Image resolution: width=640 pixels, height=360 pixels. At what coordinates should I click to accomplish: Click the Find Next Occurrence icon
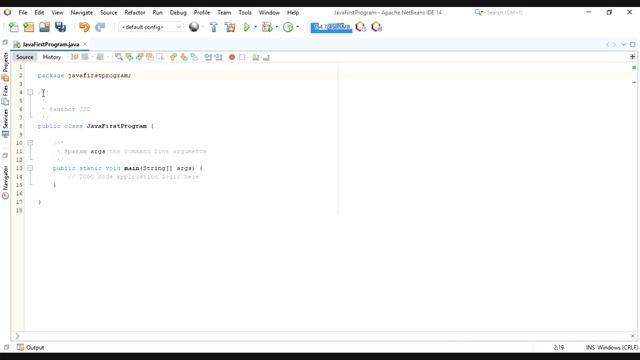[140, 57]
